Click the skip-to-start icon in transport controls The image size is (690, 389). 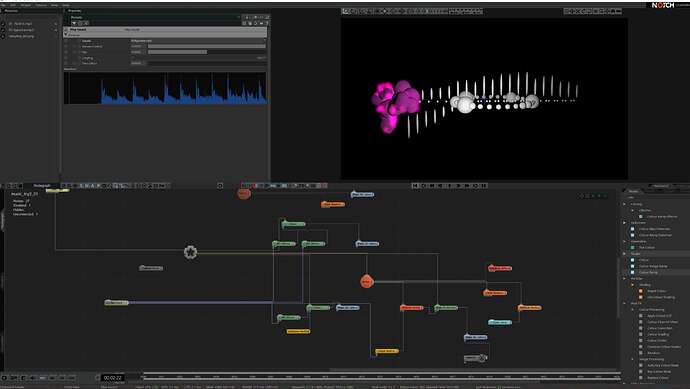pos(415,186)
